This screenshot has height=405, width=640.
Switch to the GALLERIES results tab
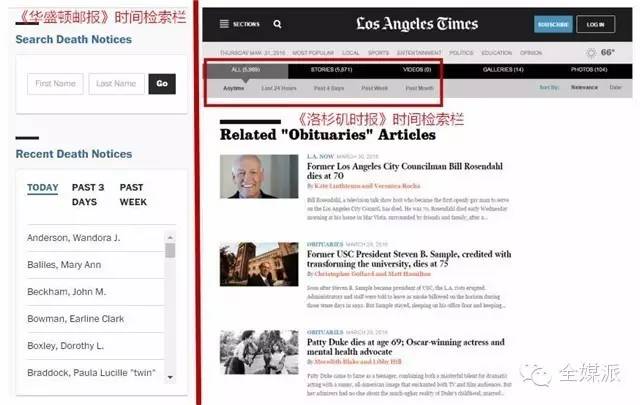coord(503,70)
